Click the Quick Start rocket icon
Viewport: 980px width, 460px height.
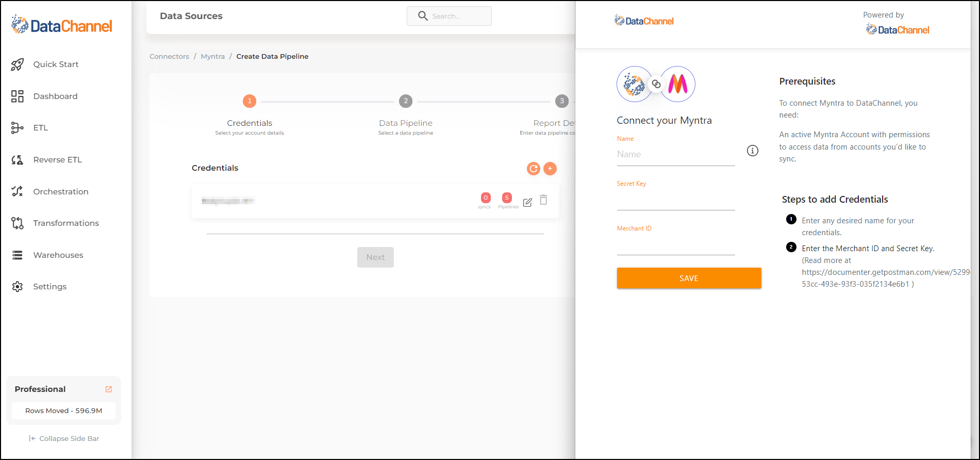pos(18,64)
